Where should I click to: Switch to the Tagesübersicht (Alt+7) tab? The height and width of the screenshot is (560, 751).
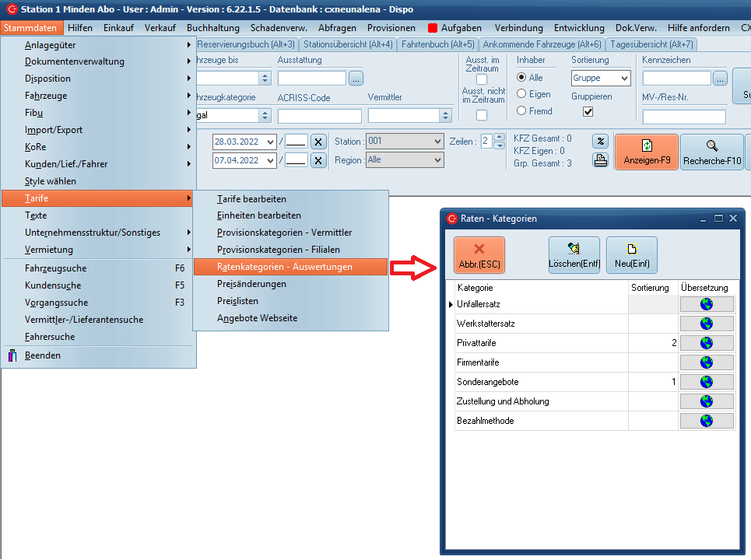(651, 44)
